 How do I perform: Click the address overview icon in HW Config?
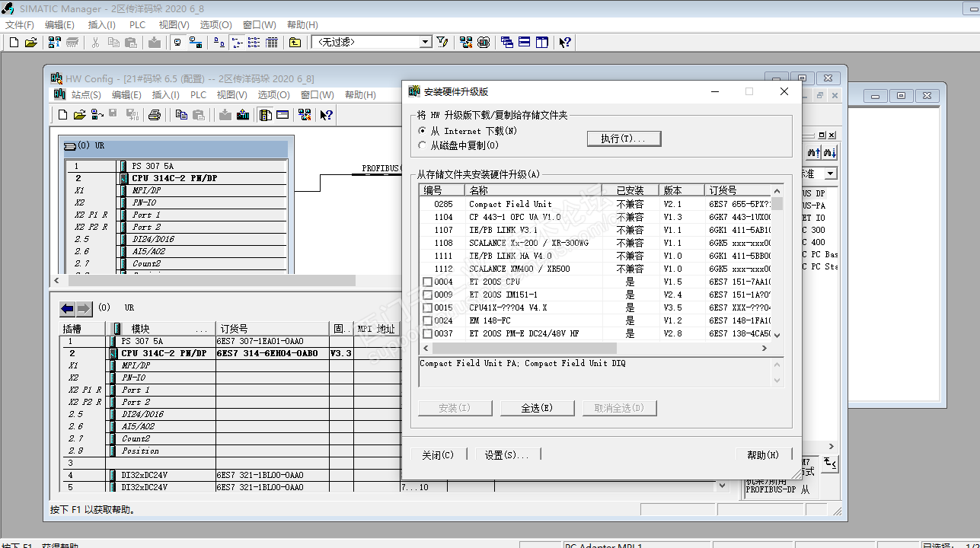pyautogui.click(x=283, y=115)
